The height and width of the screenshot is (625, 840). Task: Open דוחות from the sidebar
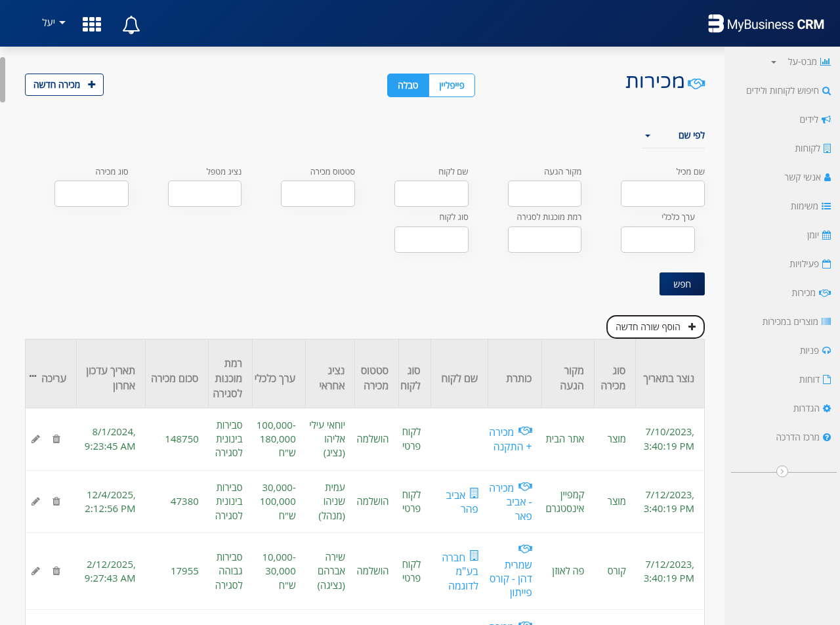pyautogui.click(x=814, y=379)
